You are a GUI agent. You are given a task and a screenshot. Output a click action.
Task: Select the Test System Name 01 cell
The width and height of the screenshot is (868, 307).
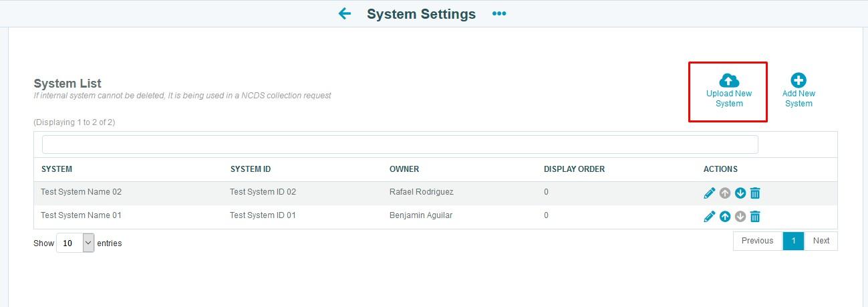(x=81, y=215)
